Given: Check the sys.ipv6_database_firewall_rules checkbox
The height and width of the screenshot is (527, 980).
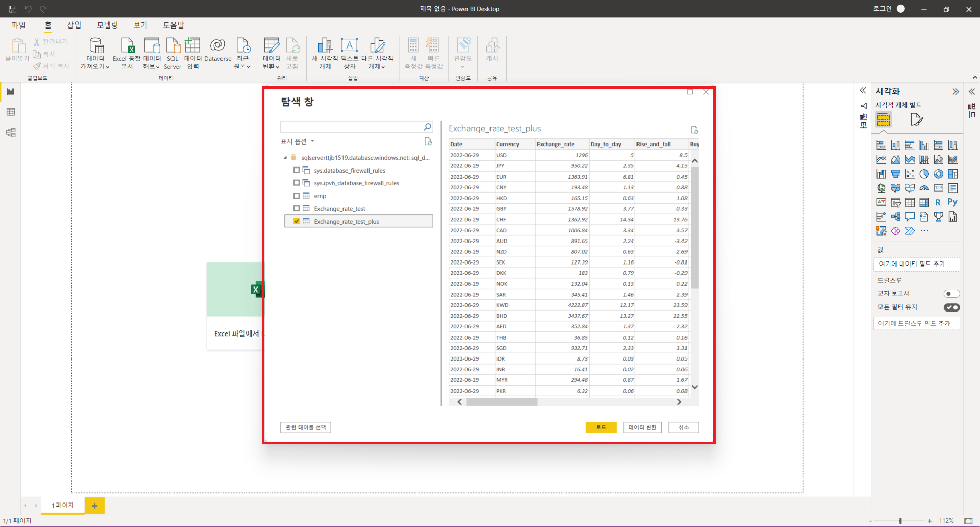Looking at the screenshot, I should [297, 183].
